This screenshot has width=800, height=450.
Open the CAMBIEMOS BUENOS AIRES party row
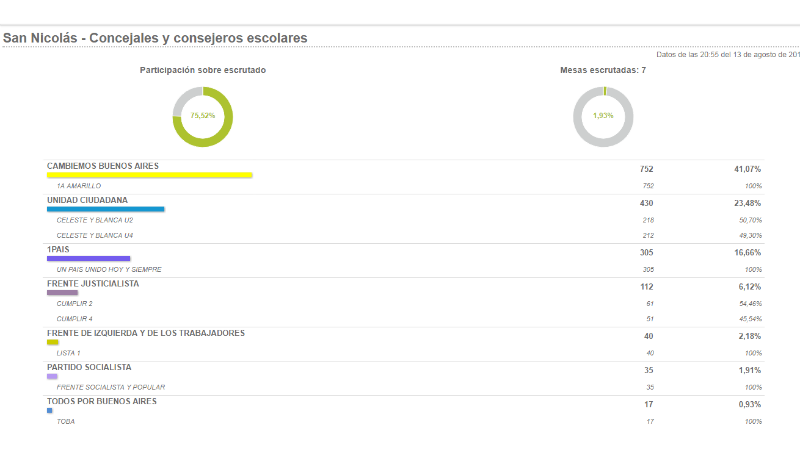click(x=103, y=165)
